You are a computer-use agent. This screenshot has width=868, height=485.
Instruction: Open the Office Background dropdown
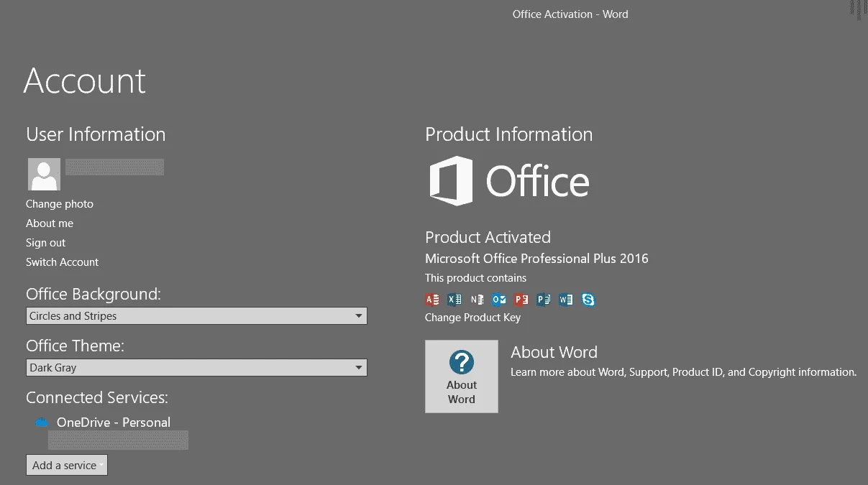[x=196, y=316]
